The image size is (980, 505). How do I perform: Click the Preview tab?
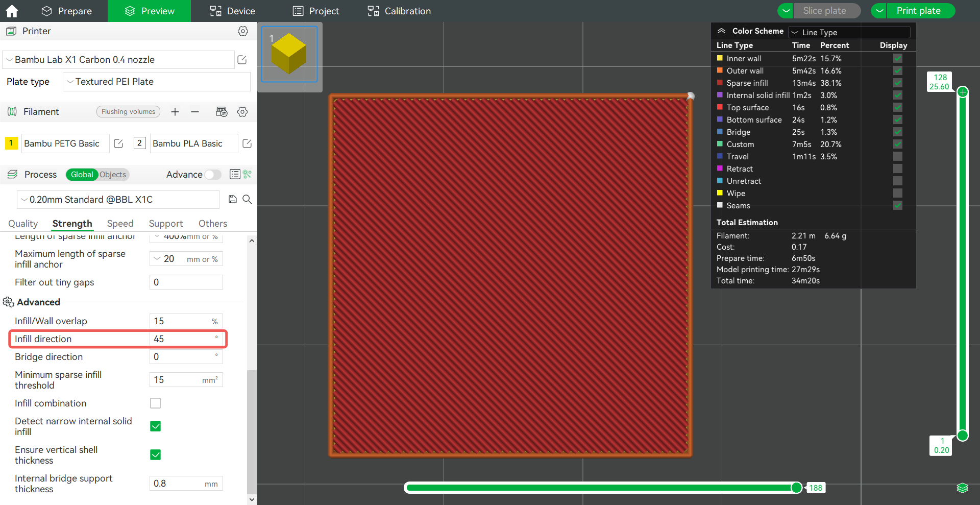(149, 11)
